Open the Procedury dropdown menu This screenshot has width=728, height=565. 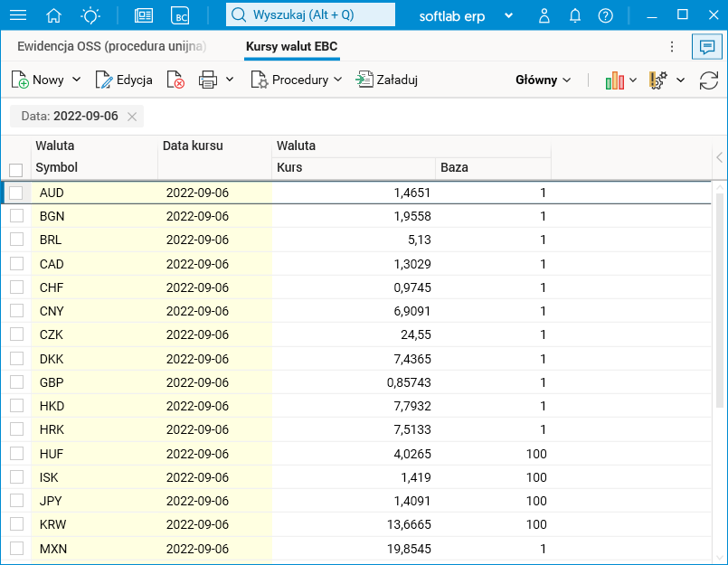tap(297, 80)
